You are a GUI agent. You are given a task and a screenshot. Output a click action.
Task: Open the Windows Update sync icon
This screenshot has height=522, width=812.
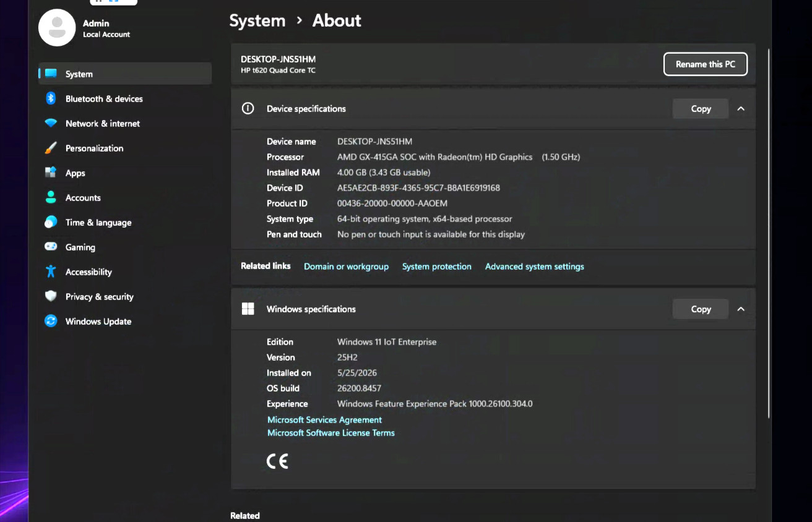click(51, 321)
